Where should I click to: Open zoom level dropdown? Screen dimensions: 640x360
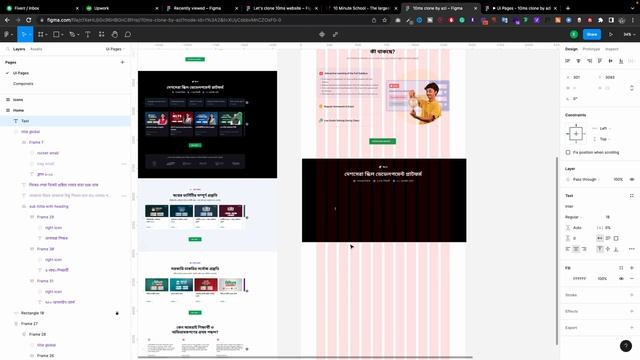pyautogui.click(x=629, y=35)
